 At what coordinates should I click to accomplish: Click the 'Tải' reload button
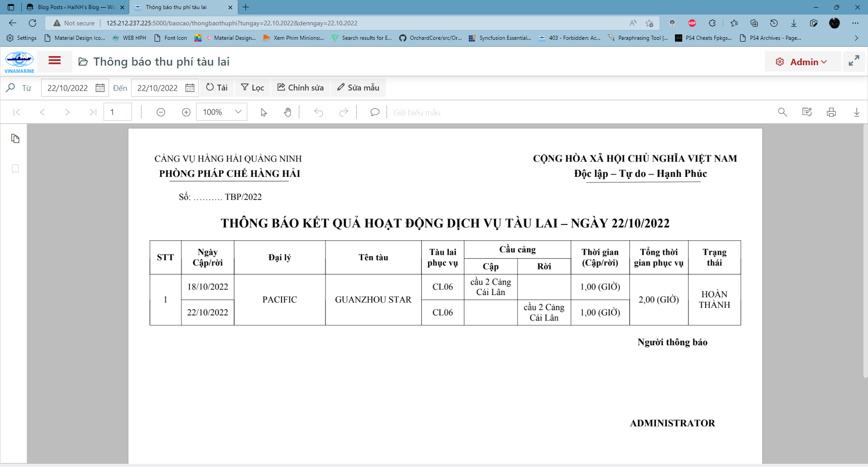217,88
